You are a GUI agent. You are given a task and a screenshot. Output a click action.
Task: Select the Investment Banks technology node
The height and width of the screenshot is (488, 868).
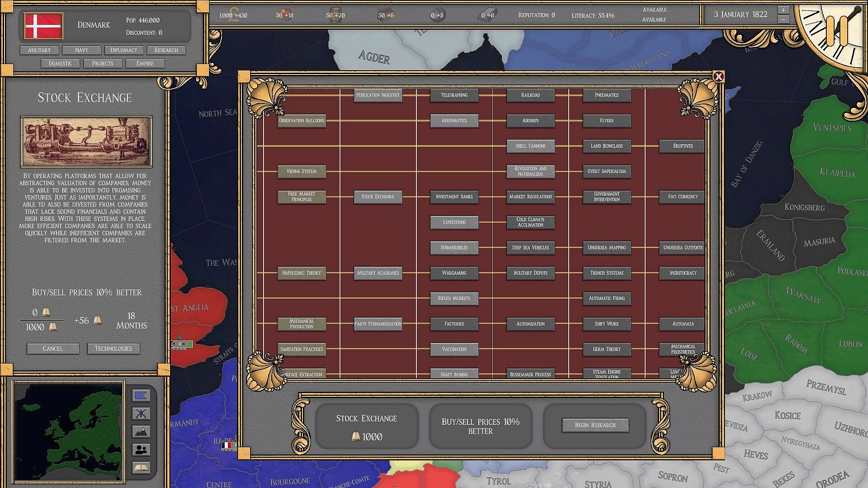click(x=454, y=197)
